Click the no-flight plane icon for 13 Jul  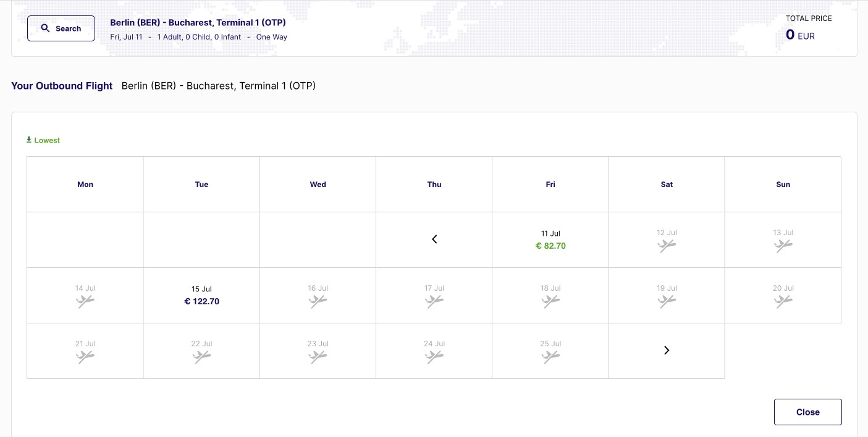click(x=783, y=246)
